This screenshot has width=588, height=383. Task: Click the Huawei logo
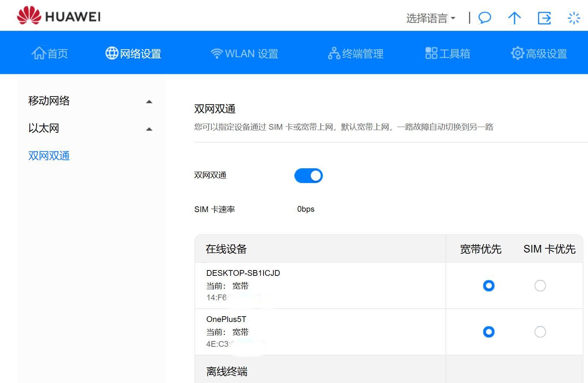coord(59,16)
